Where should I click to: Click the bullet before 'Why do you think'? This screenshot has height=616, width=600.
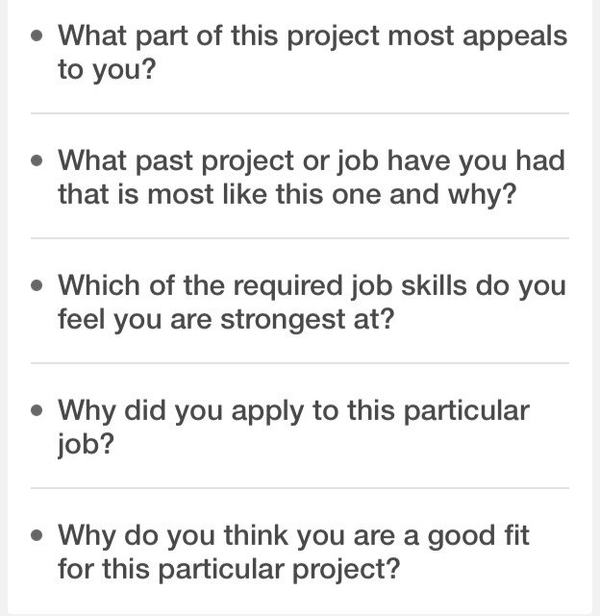[x=38, y=535]
